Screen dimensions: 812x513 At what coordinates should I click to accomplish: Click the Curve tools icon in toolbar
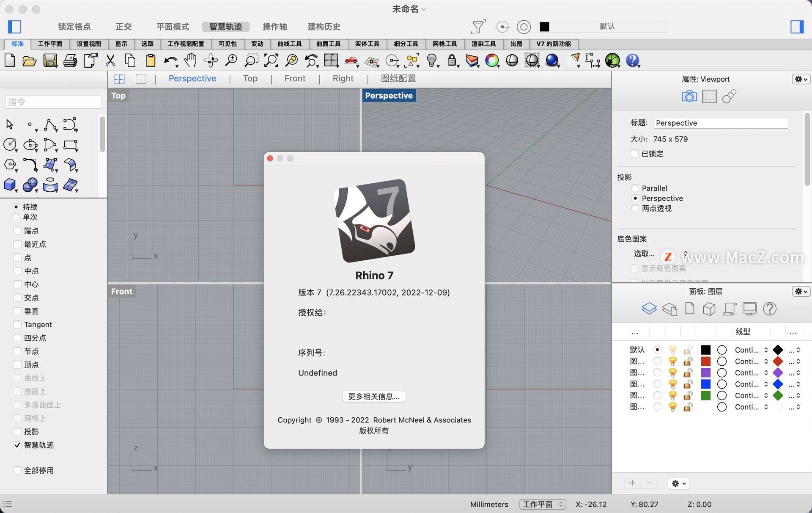point(289,43)
